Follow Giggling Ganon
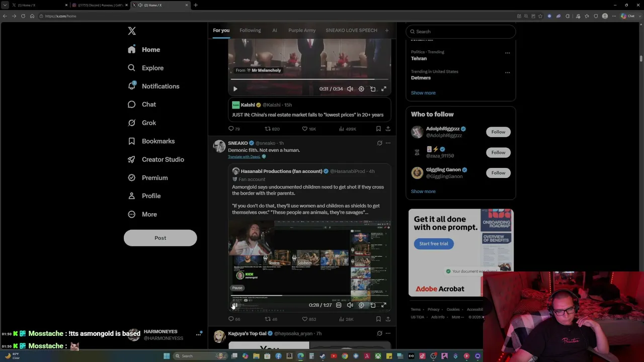 click(x=498, y=173)
